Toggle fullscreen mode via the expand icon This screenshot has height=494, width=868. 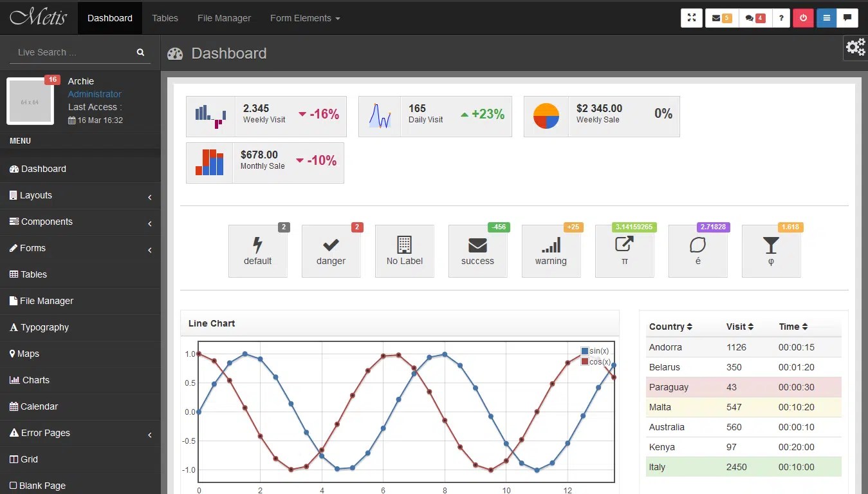point(692,18)
